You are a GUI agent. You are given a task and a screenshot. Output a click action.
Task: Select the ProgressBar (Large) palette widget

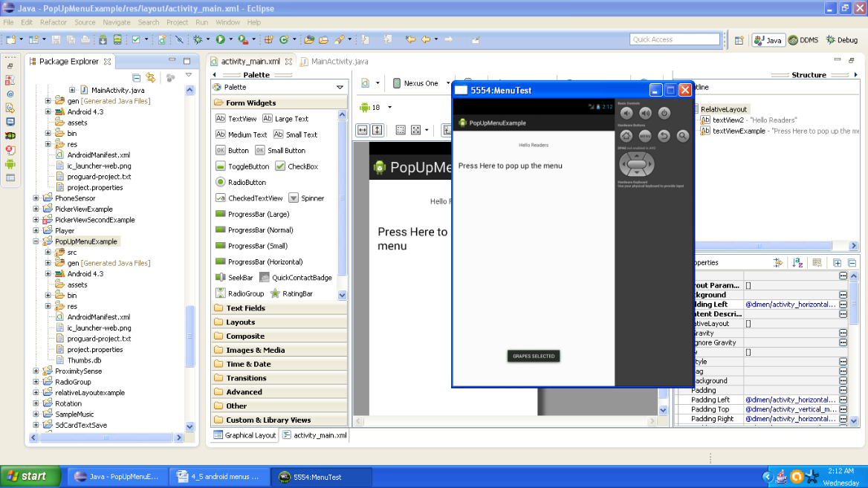click(253, 214)
